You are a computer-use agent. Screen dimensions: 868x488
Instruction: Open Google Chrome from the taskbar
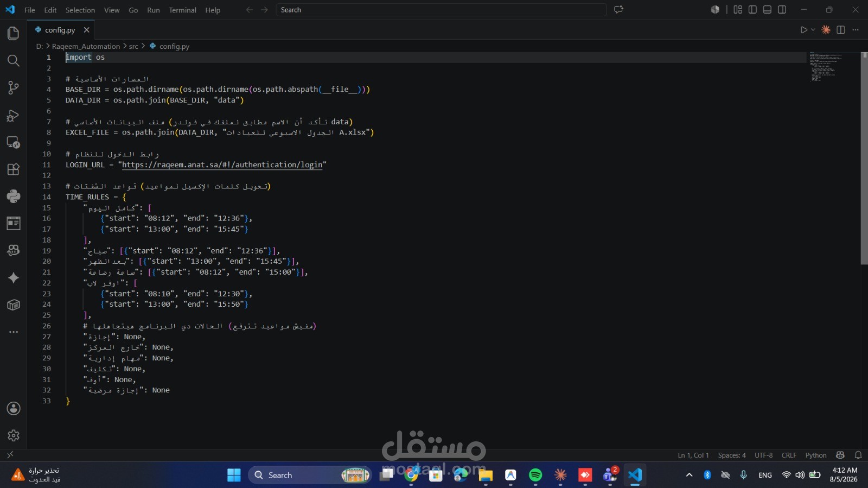coord(412,475)
